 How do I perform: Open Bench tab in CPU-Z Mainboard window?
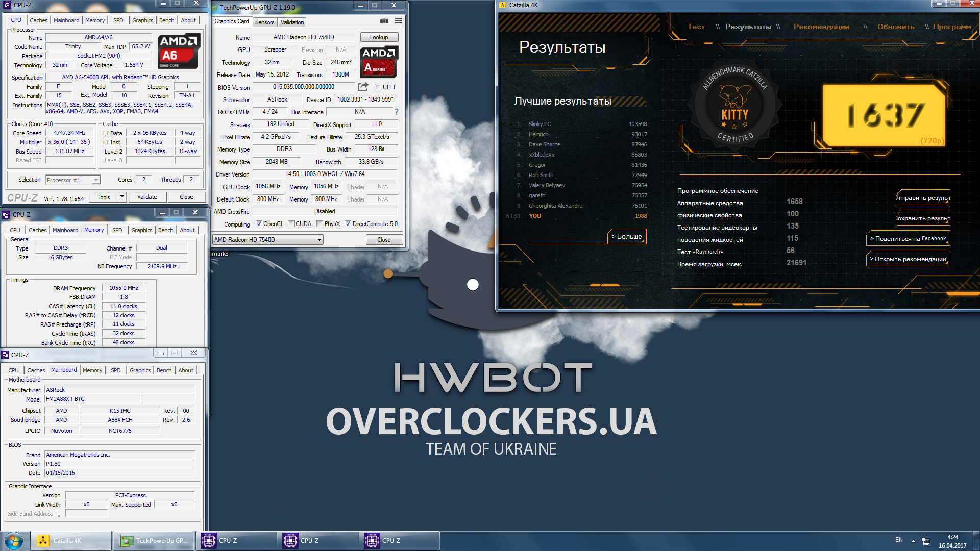click(164, 370)
